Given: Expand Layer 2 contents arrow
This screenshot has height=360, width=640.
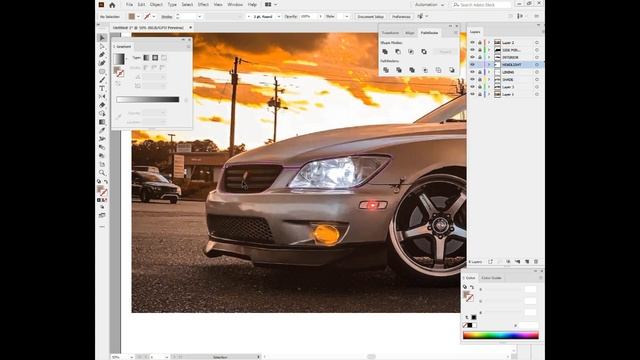Looking at the screenshot, I should (x=489, y=42).
